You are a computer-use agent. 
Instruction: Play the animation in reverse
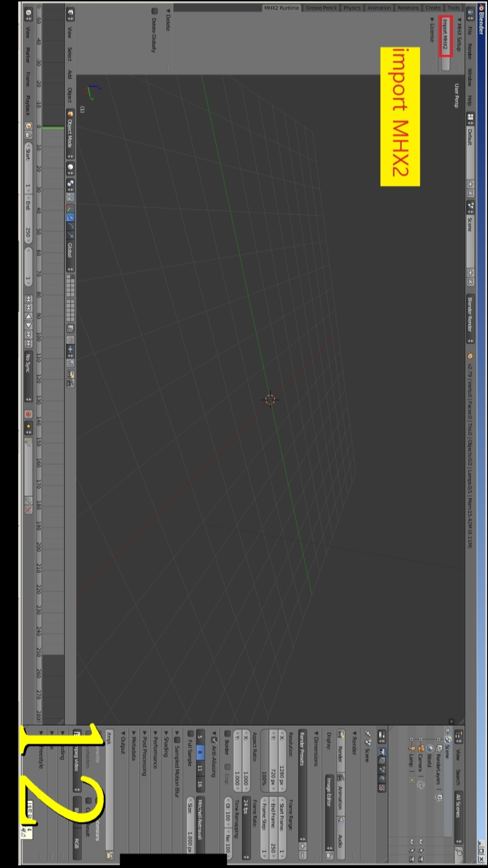pos(28,316)
